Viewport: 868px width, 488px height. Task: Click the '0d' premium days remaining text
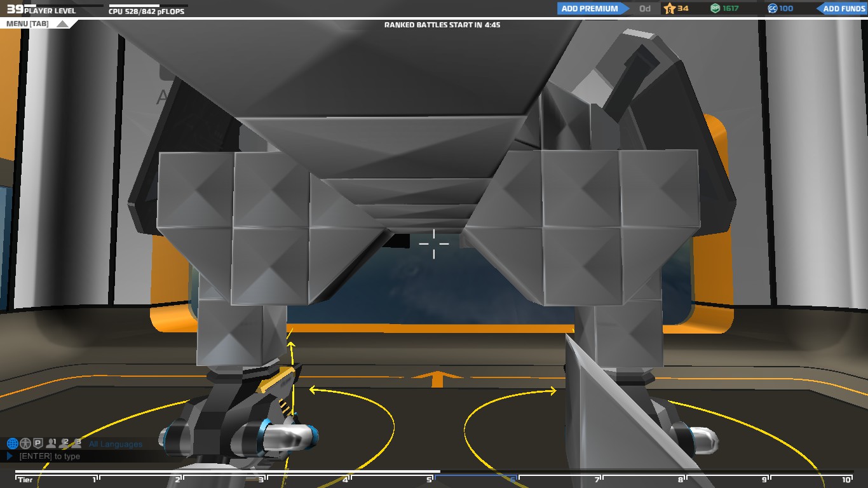(645, 9)
